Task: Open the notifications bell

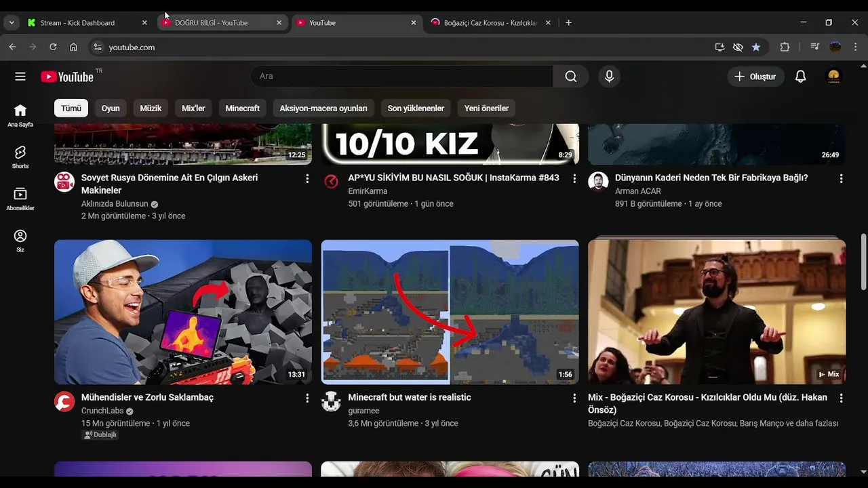Action: [801, 77]
